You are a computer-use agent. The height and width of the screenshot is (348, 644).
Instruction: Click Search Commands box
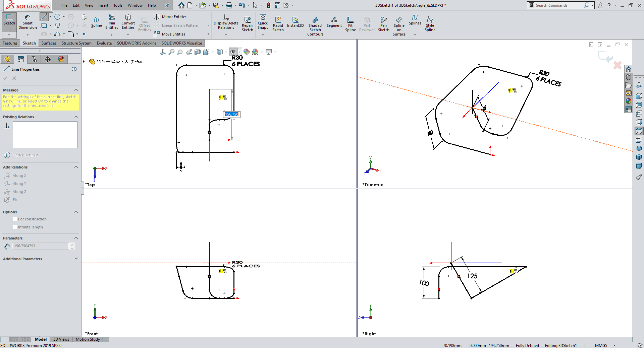click(x=558, y=5)
